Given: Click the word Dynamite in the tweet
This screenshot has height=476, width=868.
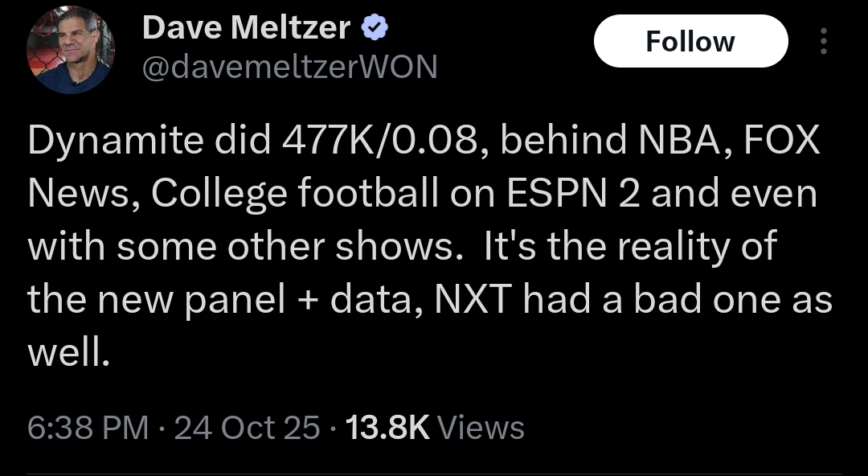Looking at the screenshot, I should pos(114,142).
